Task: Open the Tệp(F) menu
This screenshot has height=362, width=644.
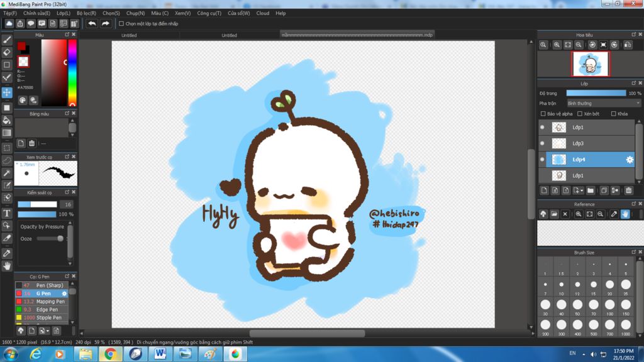Action: [x=10, y=13]
